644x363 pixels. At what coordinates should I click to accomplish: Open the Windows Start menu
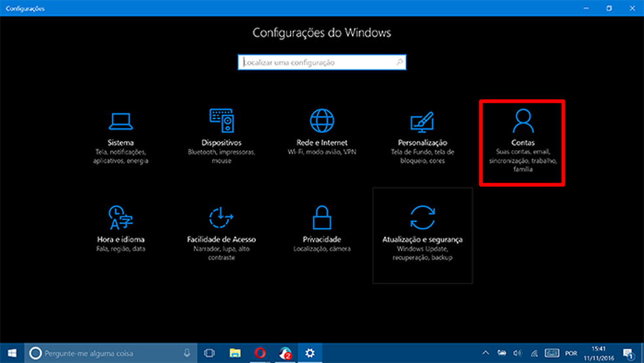click(x=12, y=353)
